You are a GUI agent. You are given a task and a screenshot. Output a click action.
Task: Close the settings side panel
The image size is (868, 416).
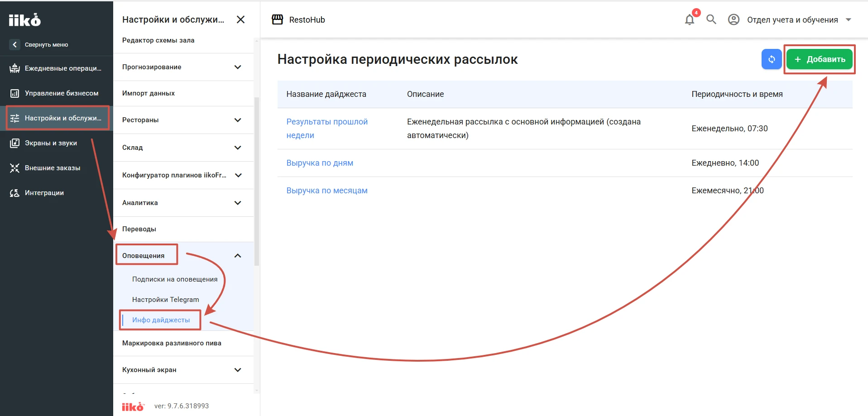(x=241, y=19)
